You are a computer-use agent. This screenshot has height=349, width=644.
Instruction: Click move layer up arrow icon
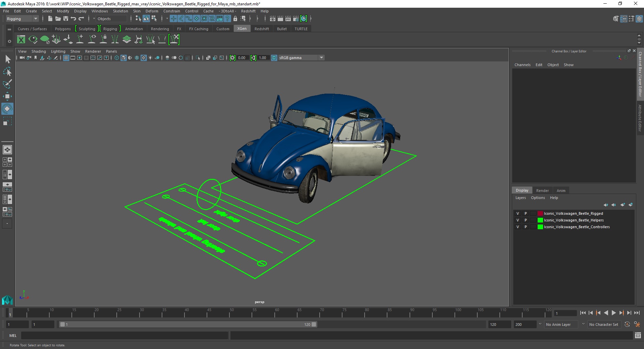[x=606, y=205]
